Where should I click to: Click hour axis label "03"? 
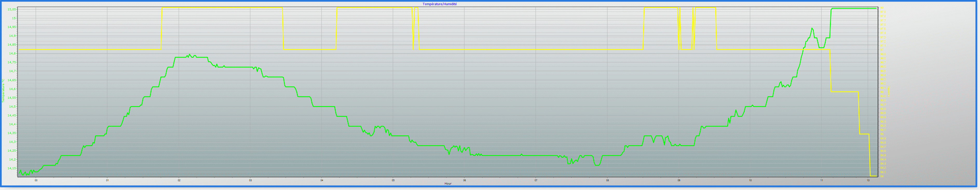point(250,180)
